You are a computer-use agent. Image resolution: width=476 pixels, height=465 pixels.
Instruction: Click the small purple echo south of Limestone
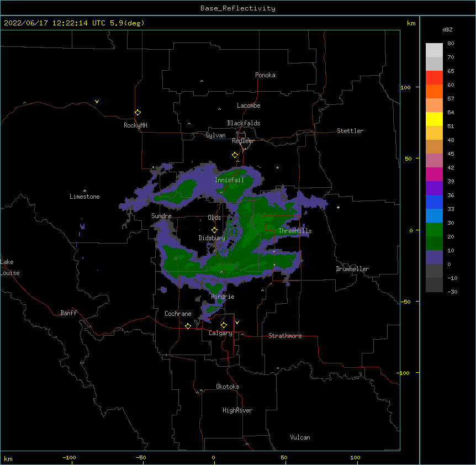[x=82, y=226]
